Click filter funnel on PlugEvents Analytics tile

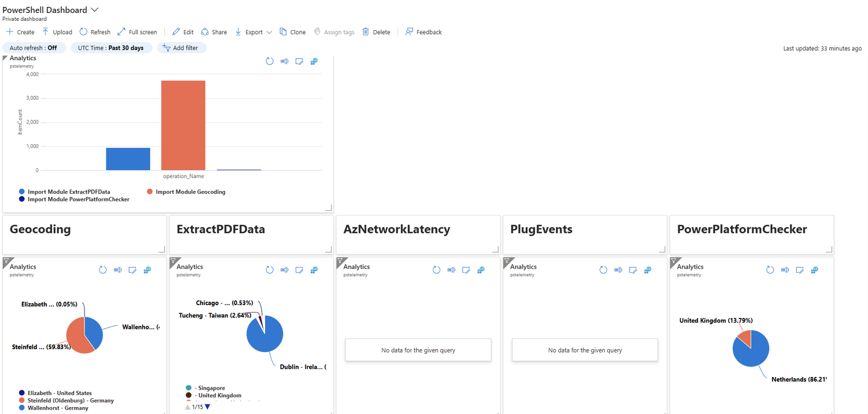[507, 261]
